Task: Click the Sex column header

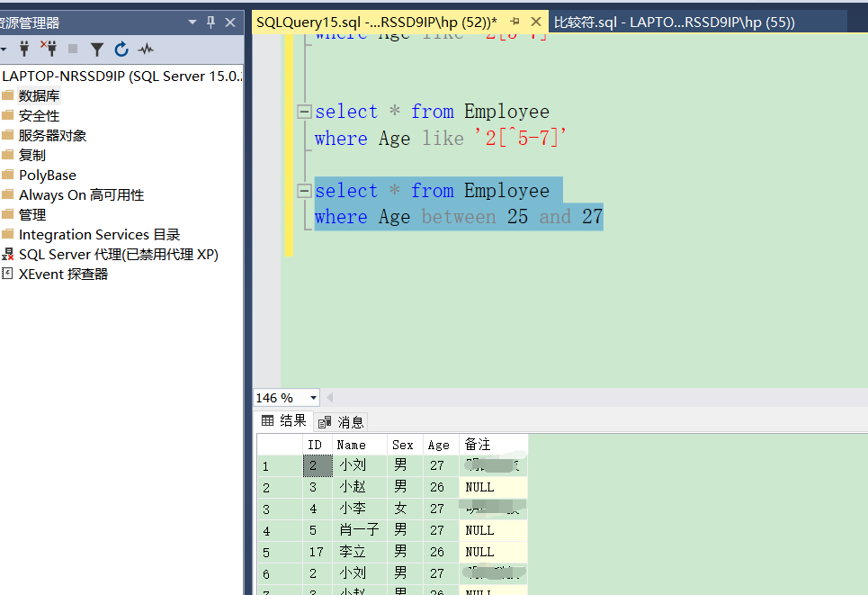Action: coord(405,445)
